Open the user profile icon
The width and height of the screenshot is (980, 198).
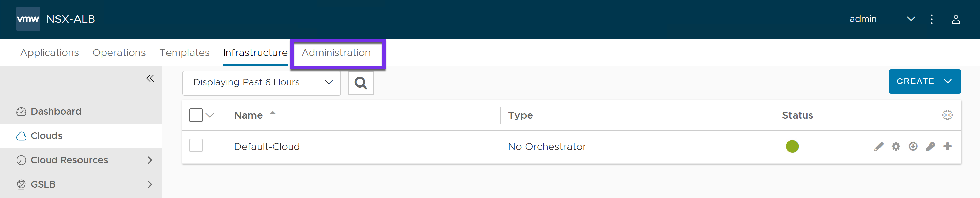pyautogui.click(x=956, y=19)
